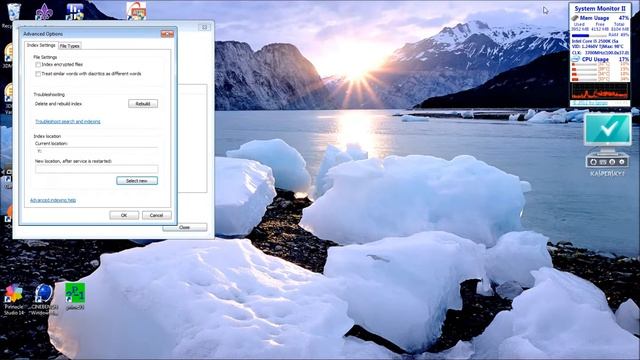
Task: Open Troubleshoot search and indexing link
Action: tap(68, 122)
